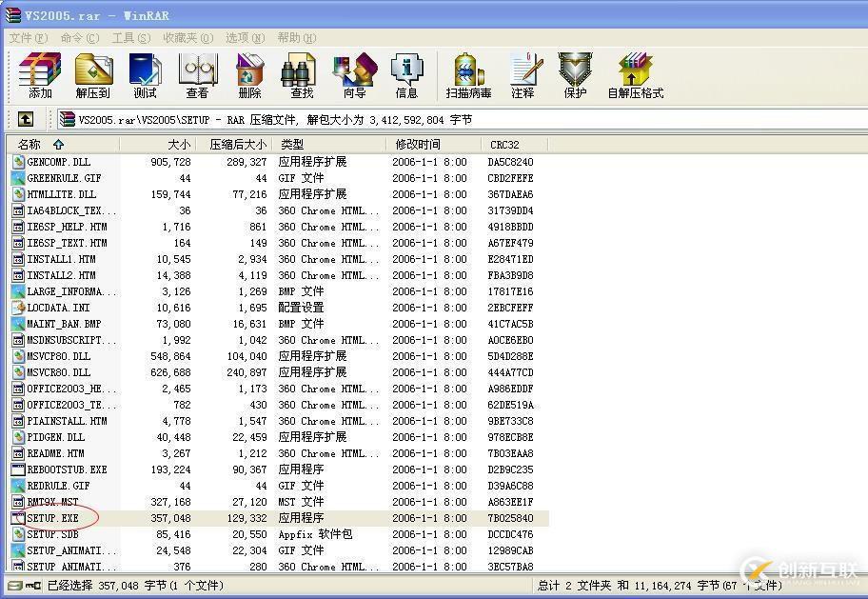The height and width of the screenshot is (599, 868).
Task: Click the 查找 (Find) binoculars icon
Action: tap(301, 70)
